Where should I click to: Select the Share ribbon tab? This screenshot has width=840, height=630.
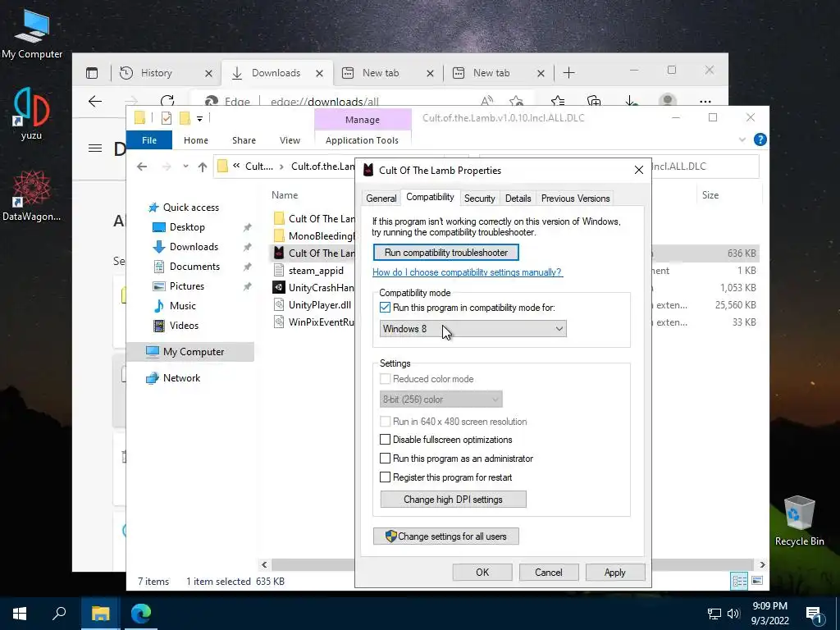(x=244, y=140)
